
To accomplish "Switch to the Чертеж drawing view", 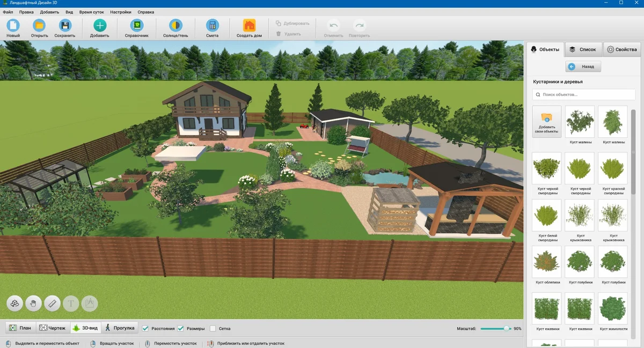I will pos(53,328).
